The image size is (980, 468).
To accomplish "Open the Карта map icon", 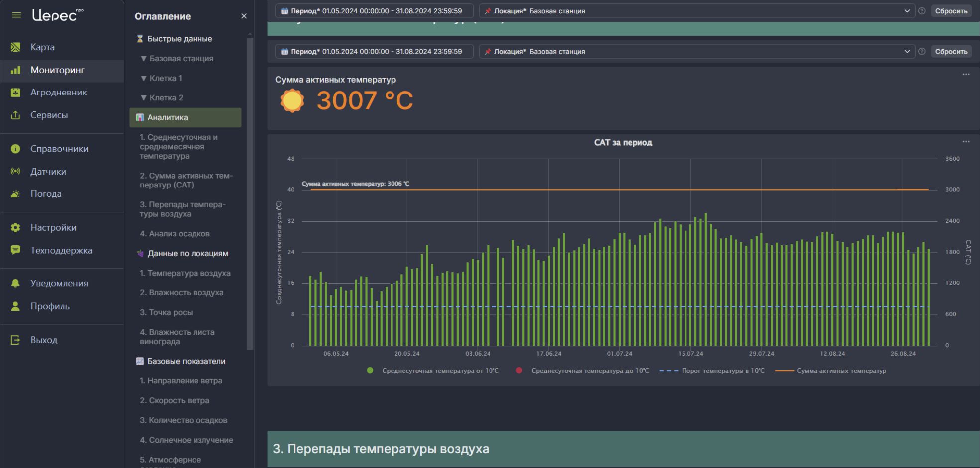I will pyautogui.click(x=16, y=47).
